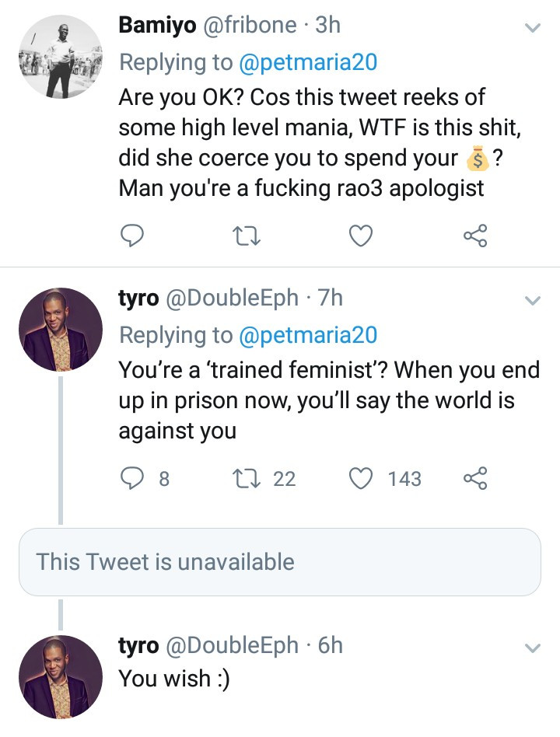The image size is (560, 737).
Task: Open the reply icon on Bamiyo's tweet
Action: (x=132, y=236)
